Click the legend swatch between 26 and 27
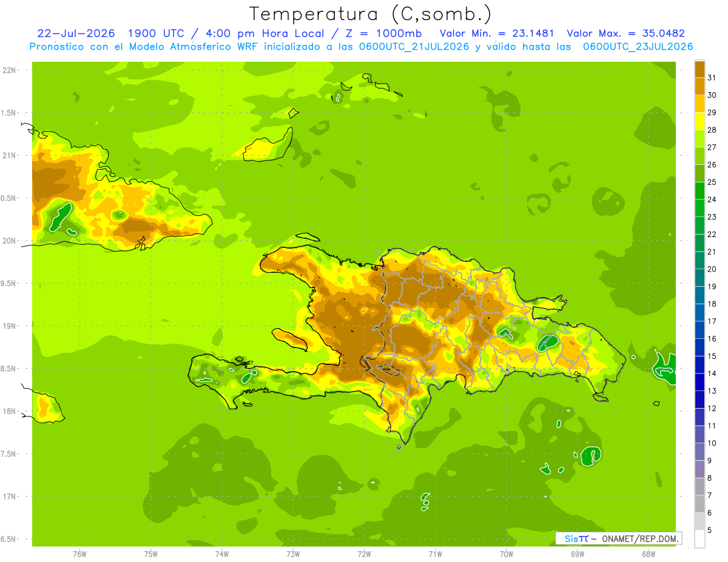The width and height of the screenshot is (728, 562). pyautogui.click(x=699, y=156)
